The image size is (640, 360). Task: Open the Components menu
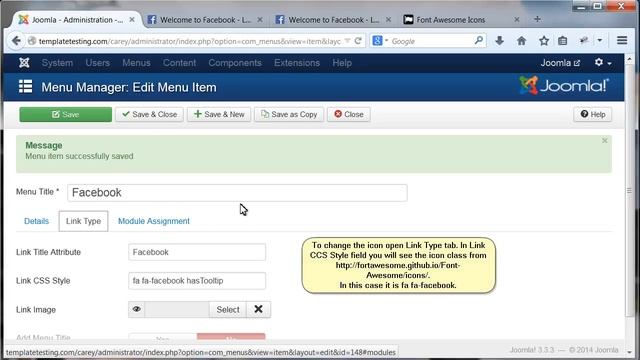tap(235, 63)
